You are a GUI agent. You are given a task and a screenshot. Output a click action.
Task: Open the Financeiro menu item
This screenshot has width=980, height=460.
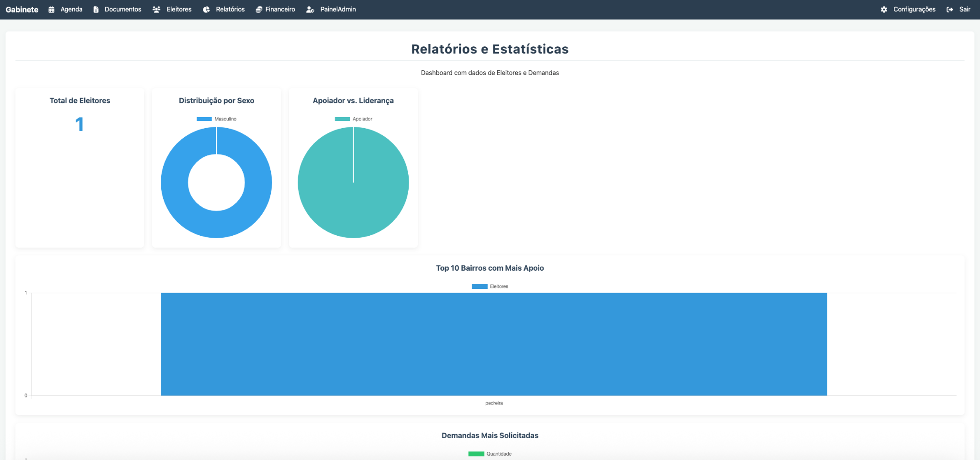click(x=280, y=10)
